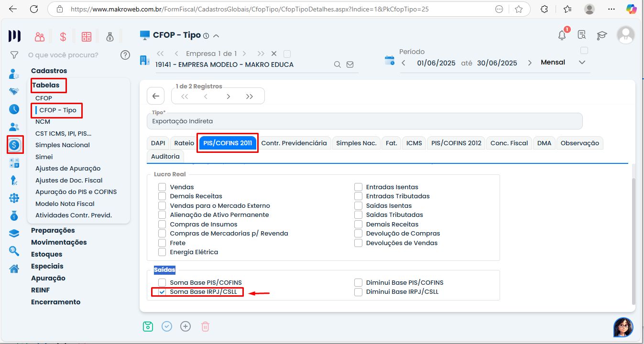
Task: Click the help question mark icon
Action: pyautogui.click(x=125, y=55)
